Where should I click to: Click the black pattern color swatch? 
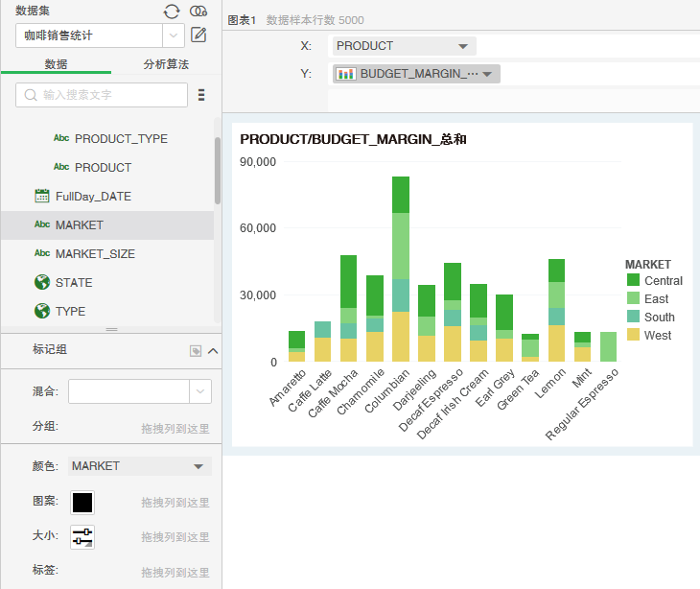[82, 502]
